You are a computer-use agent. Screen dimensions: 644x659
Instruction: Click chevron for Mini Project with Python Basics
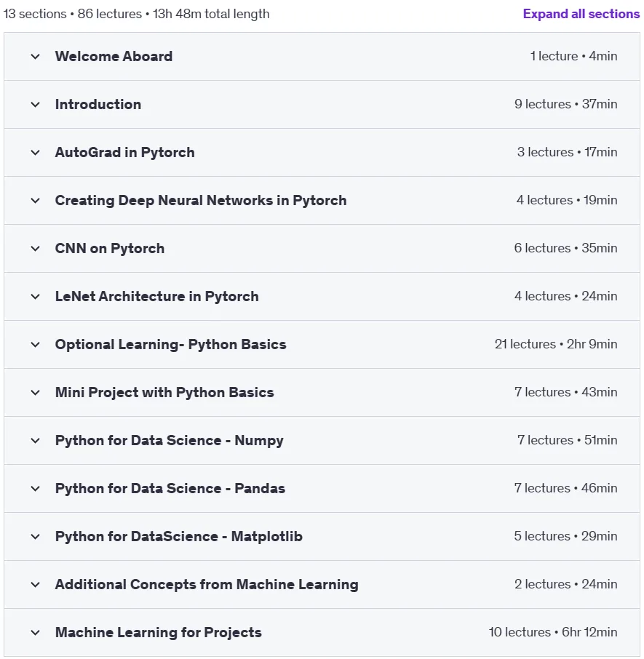pyautogui.click(x=36, y=393)
